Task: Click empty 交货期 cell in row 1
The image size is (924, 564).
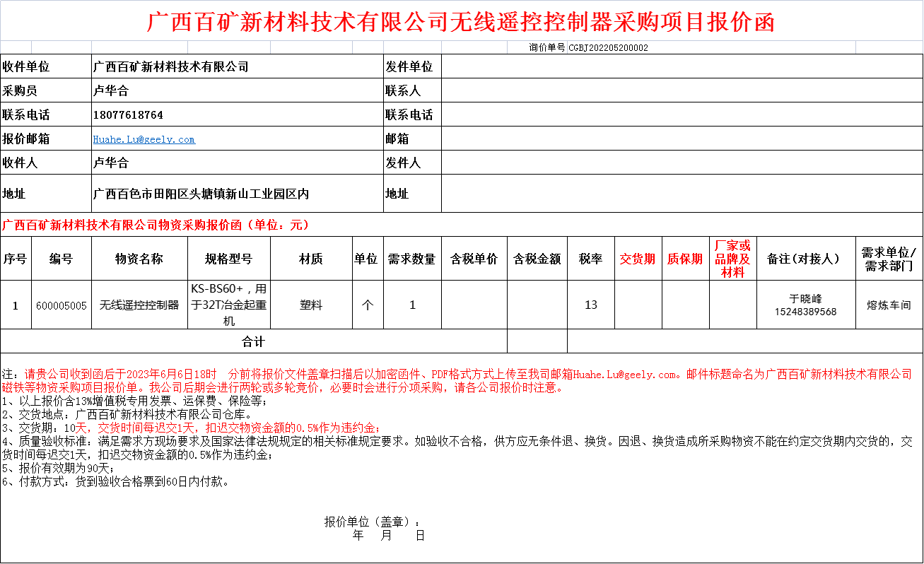Action: [638, 305]
